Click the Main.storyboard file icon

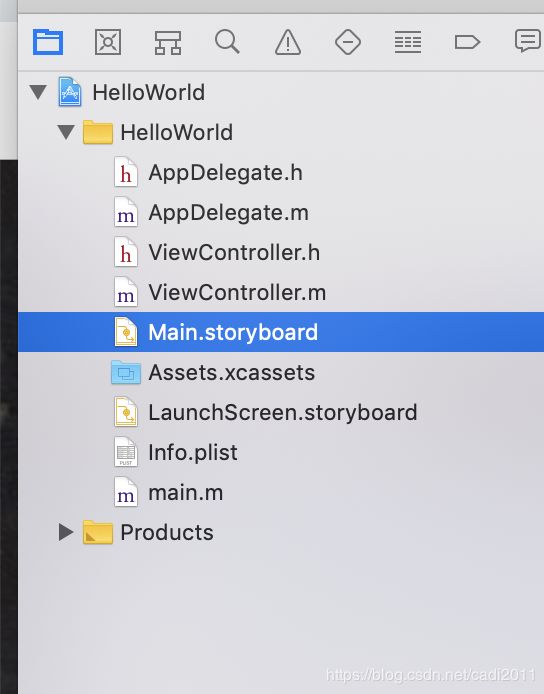coord(126,332)
